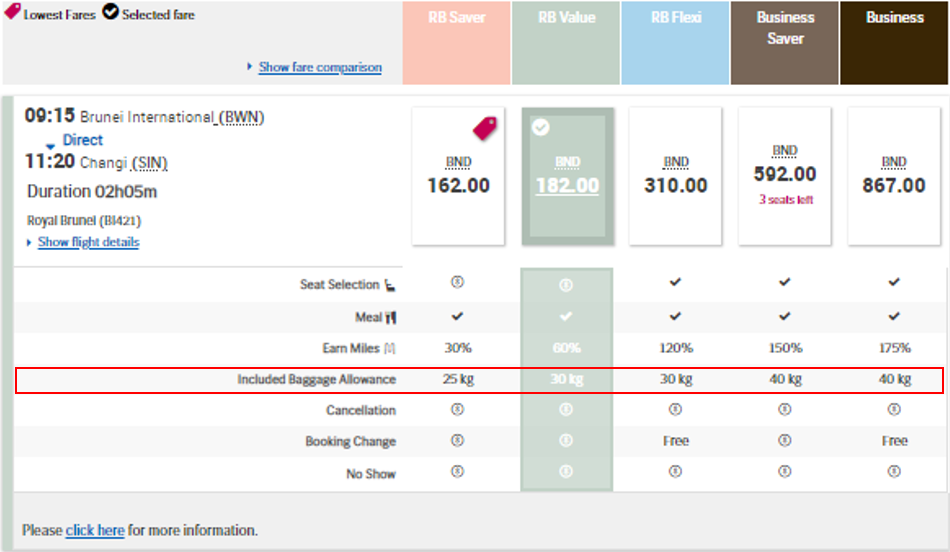Viewport: 950px width, 552px height.
Task: Expand Show fare comparison
Action: (319, 67)
